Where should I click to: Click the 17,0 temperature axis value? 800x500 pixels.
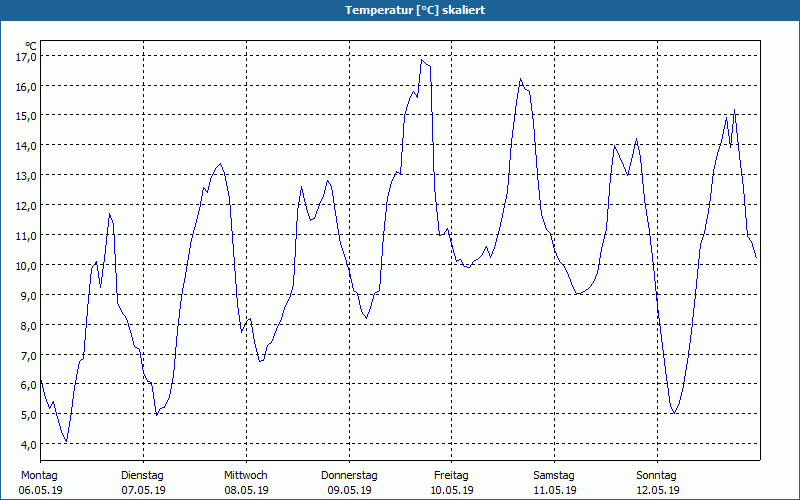tap(25, 57)
